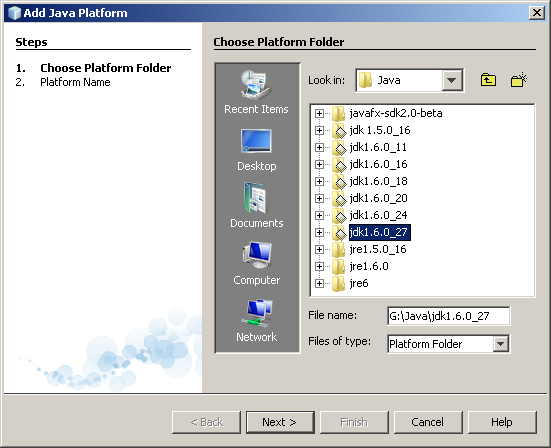Select jdk1.6.0_24 folder name
Screen dimensions: 551x448
tap(378, 215)
